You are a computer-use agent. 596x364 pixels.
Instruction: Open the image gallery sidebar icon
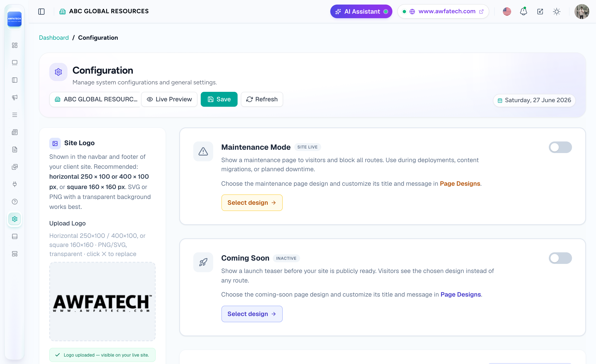click(x=15, y=167)
